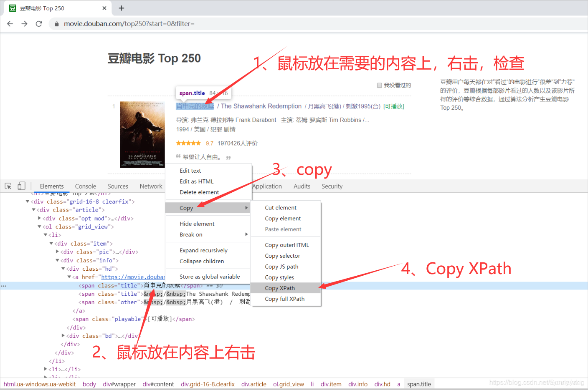
Task: Click the browser forward arrow
Action: click(x=24, y=24)
